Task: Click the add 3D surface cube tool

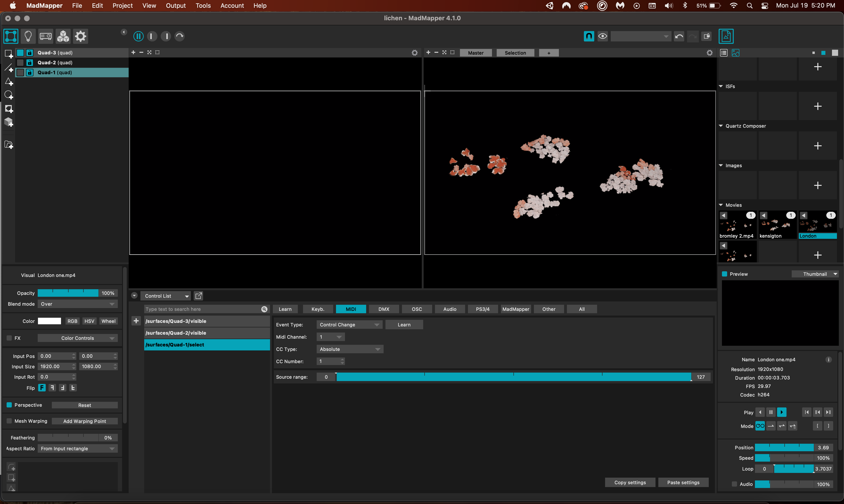Action: tap(9, 122)
